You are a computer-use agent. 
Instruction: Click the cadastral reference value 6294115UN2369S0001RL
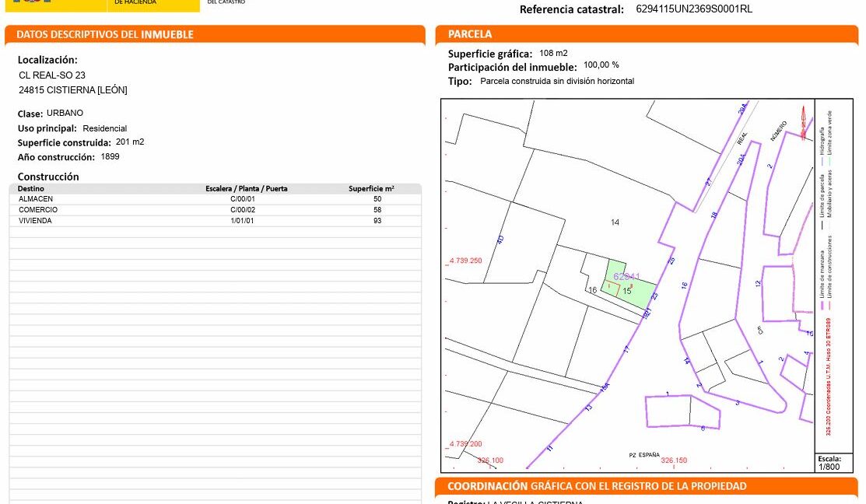point(694,9)
